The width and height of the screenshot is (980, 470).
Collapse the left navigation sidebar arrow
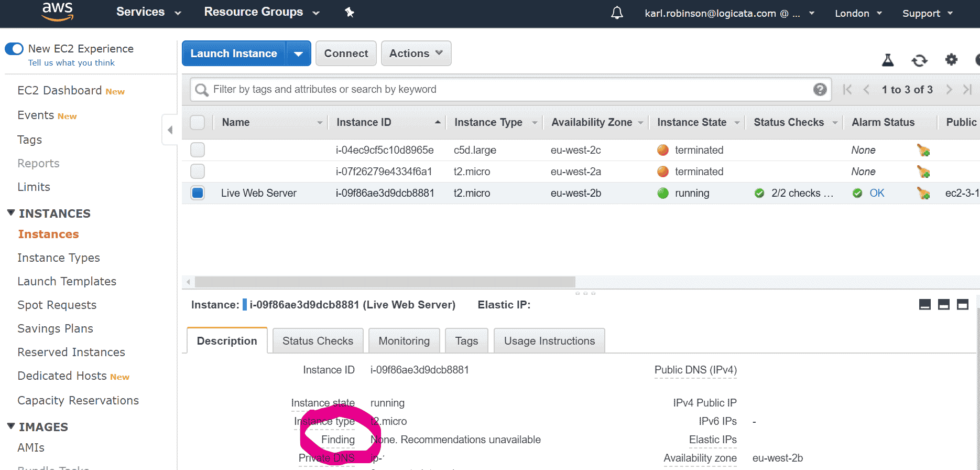point(170,130)
